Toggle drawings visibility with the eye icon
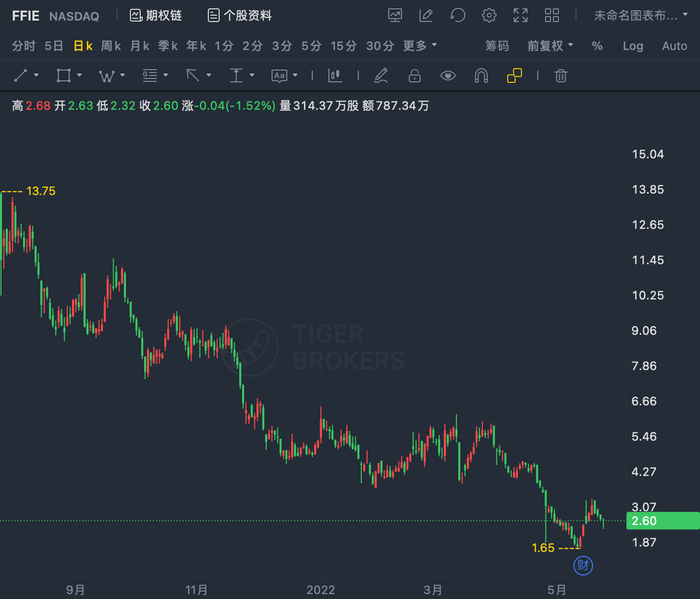700x599 pixels. click(448, 75)
